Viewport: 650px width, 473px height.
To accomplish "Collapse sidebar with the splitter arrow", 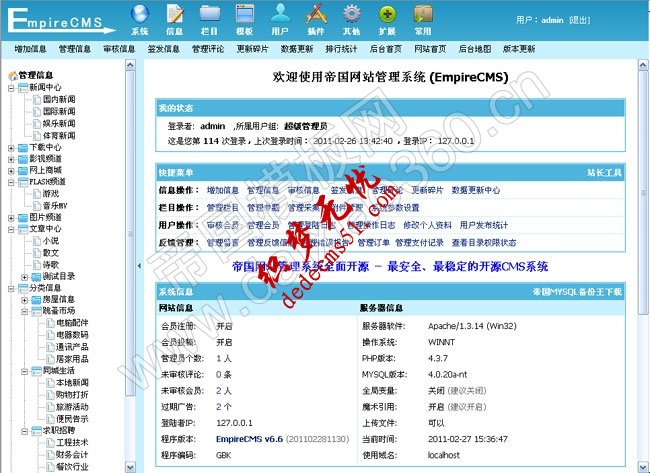I will click(139, 266).
